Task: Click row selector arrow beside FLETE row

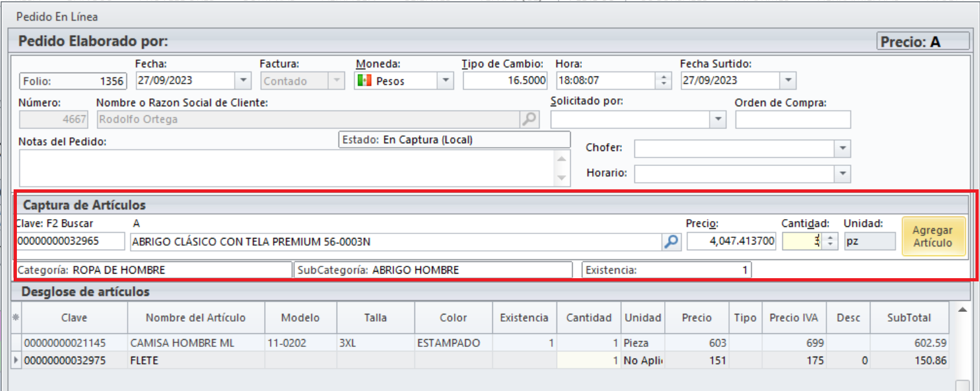Action: click(x=16, y=361)
